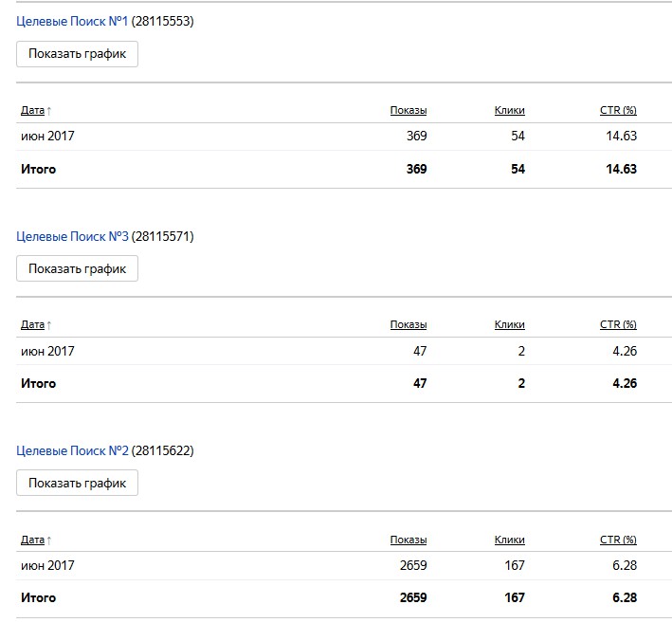Screen dimensions: 672x641
Task: Click sort arrow next to Дата in first table
Action: click(49, 111)
